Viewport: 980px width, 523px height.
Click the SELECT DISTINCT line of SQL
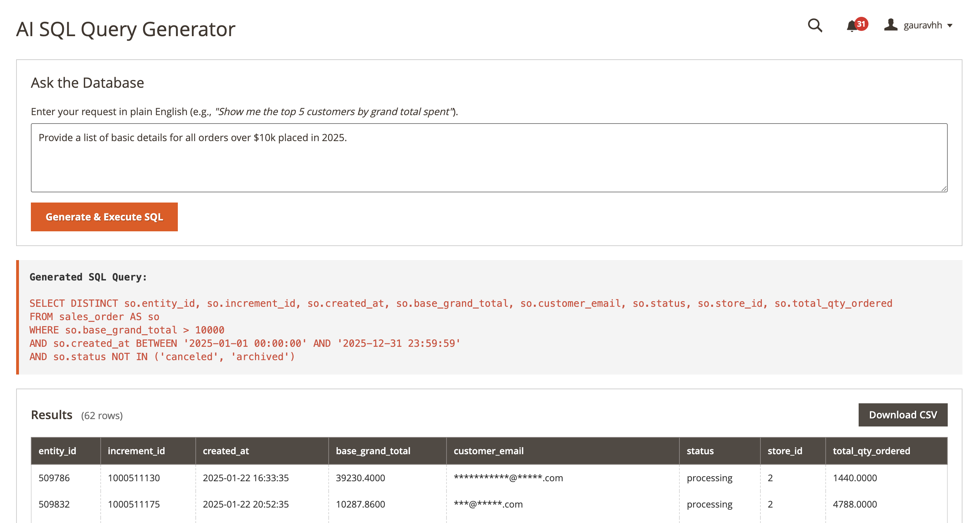point(461,303)
